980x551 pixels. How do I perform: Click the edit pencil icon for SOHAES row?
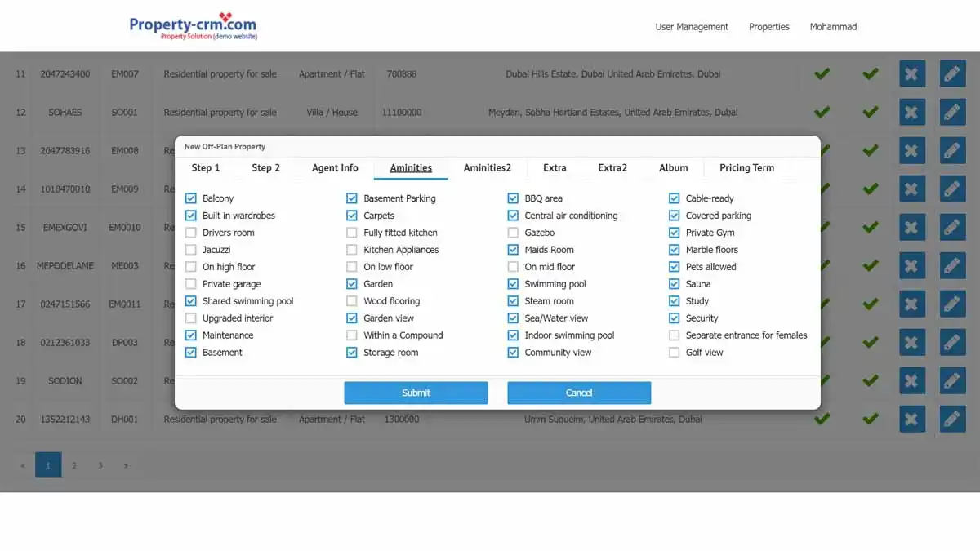pos(952,112)
